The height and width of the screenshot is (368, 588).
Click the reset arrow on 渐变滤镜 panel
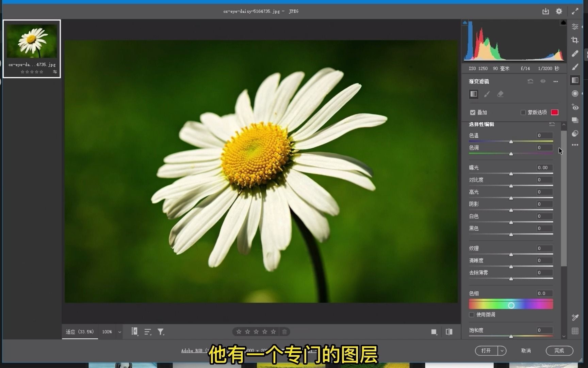pyautogui.click(x=530, y=81)
